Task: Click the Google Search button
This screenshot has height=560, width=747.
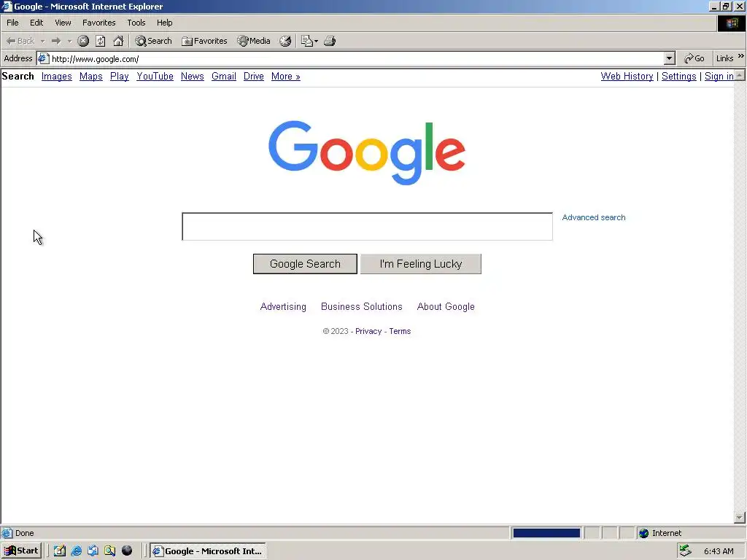Action: (x=305, y=264)
